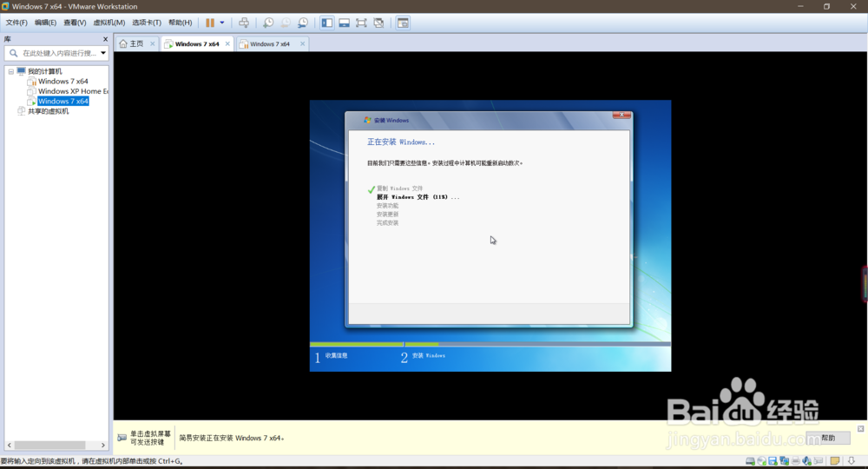Click the installer bottom green progress bar
The width and height of the screenshot is (868, 469).
[490, 345]
